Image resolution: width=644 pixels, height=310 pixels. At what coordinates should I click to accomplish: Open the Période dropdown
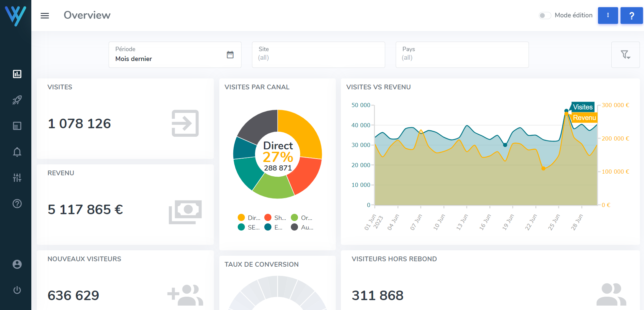(x=175, y=55)
